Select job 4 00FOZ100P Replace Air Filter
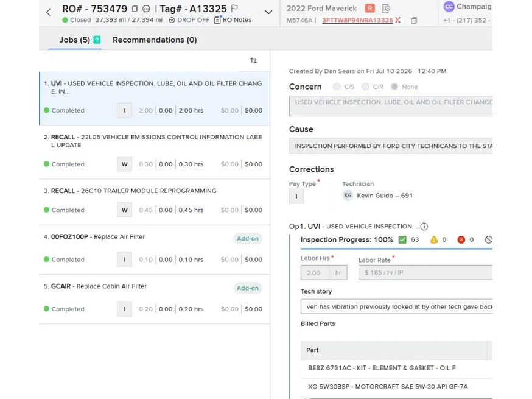Viewport: 532px width, 399px height. click(155, 250)
